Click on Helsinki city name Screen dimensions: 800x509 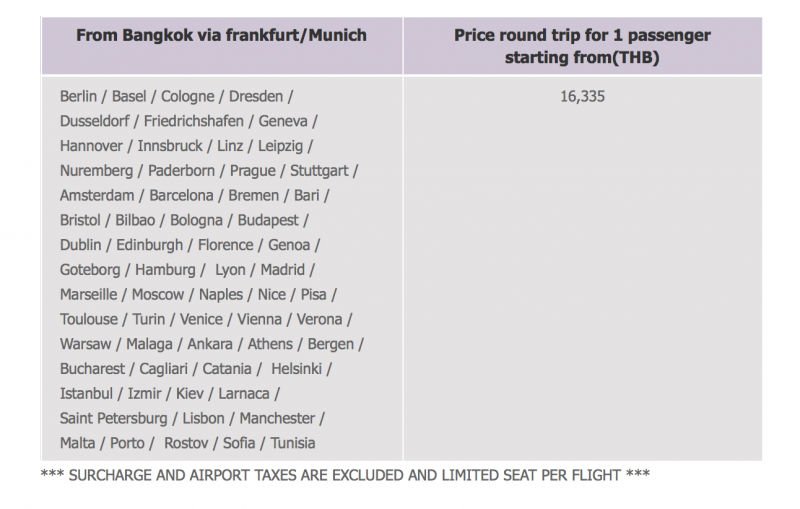pyautogui.click(x=296, y=369)
